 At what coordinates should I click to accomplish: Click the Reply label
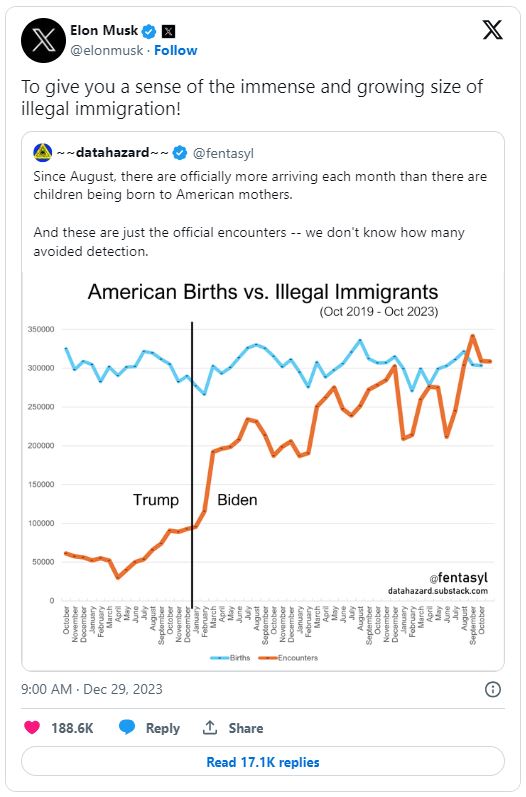[x=163, y=728]
